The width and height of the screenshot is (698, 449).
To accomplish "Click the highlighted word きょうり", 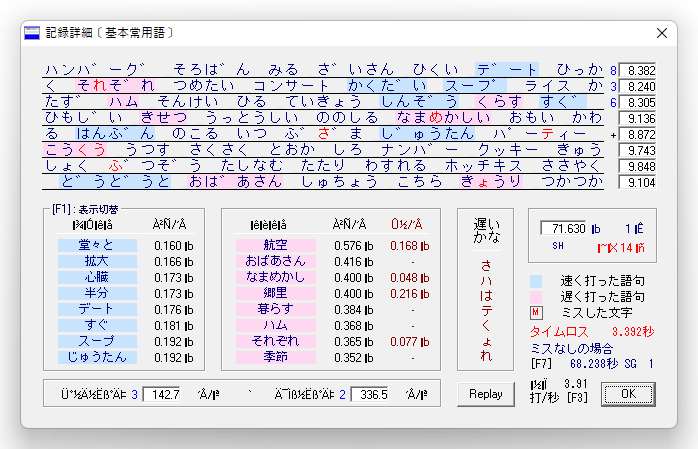I will 491,182.
